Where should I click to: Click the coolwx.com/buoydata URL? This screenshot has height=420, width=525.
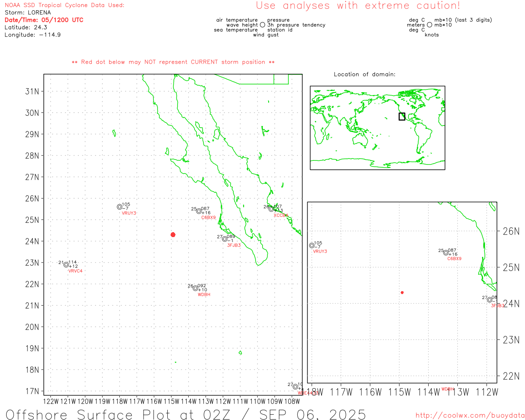[470, 415]
